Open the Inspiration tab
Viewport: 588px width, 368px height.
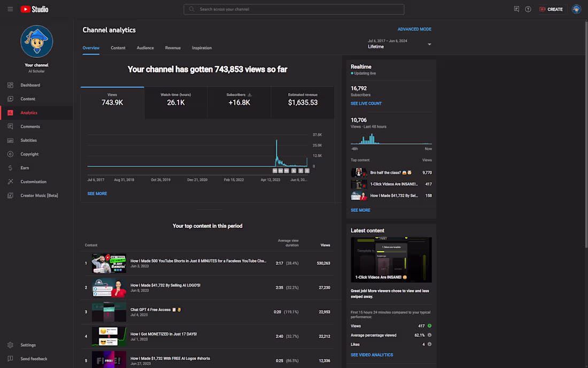(202, 48)
